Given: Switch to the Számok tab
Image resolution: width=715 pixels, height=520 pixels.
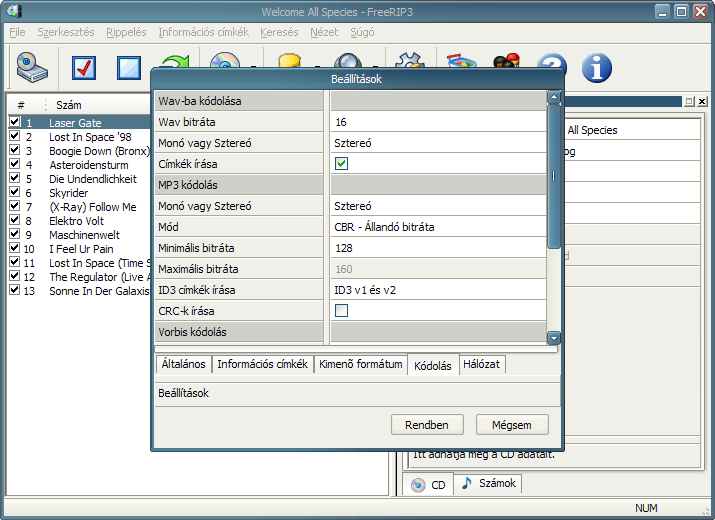Looking at the screenshot, I should [x=488, y=484].
